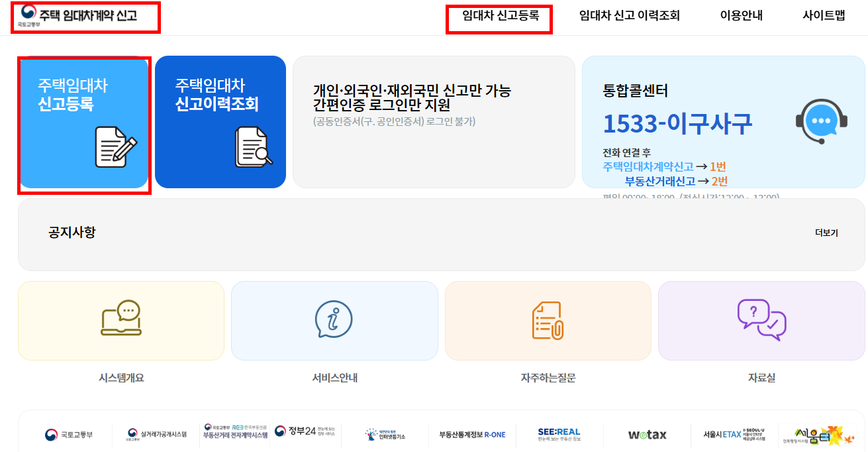Visit the SEE:REAL footer logo
Image resolution: width=868 pixels, height=452 pixels.
[x=559, y=435]
